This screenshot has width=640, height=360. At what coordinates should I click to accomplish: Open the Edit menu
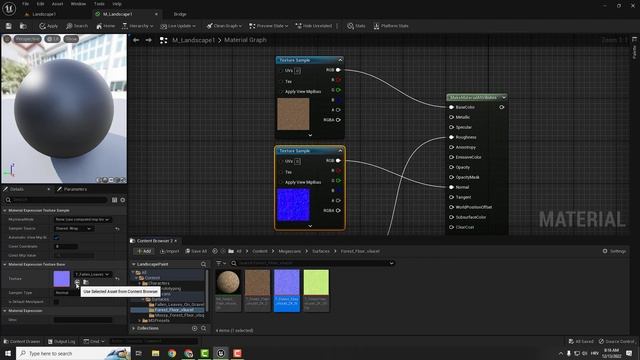coord(40,4)
